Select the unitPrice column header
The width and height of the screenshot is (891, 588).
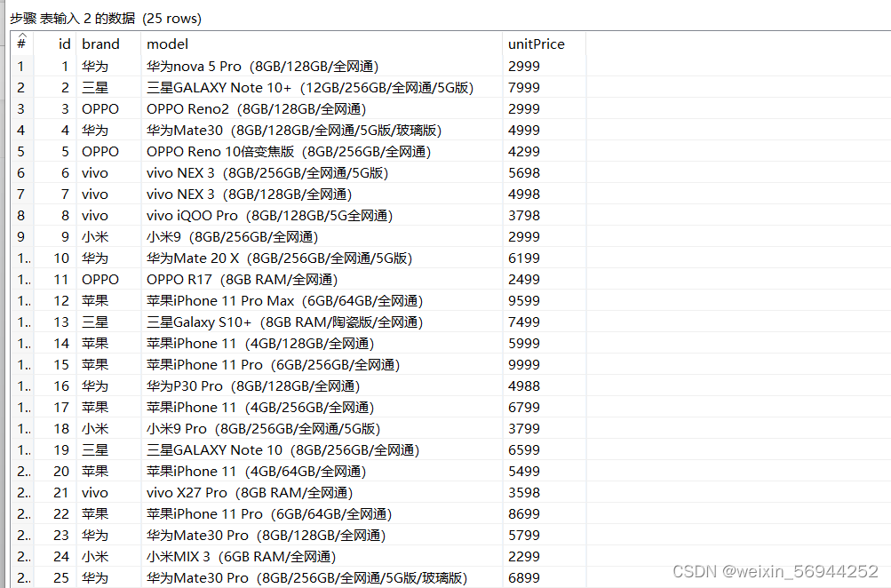[537, 44]
